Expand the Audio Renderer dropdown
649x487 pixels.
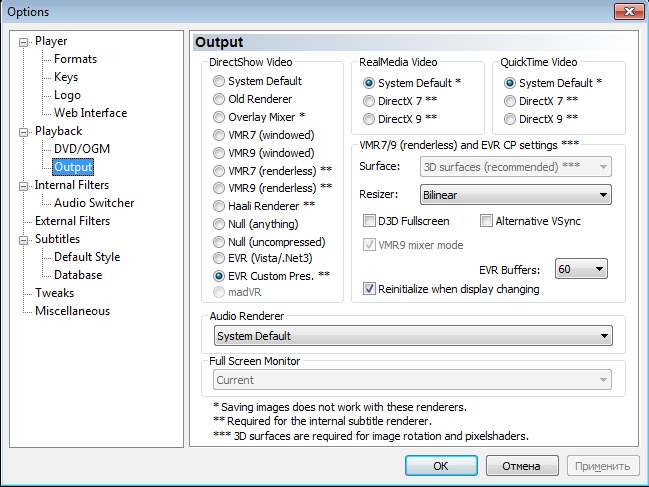click(413, 336)
